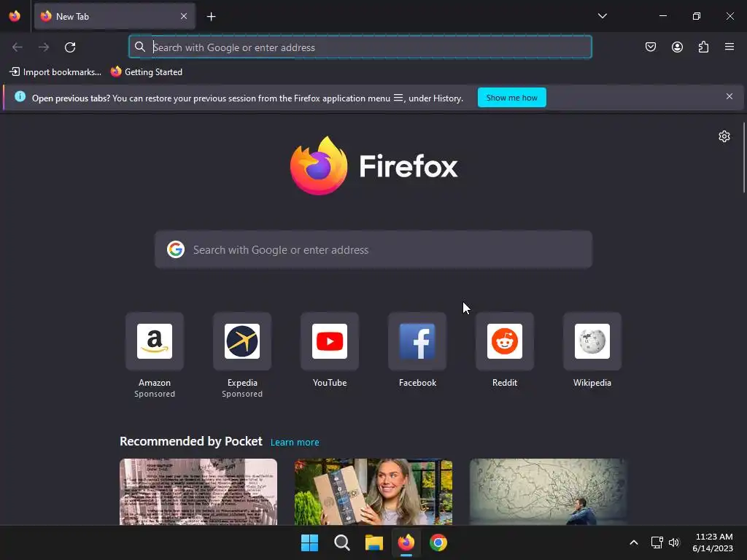Open Firefox View pinned tab icon
Image resolution: width=747 pixels, height=560 pixels.
(x=15, y=16)
